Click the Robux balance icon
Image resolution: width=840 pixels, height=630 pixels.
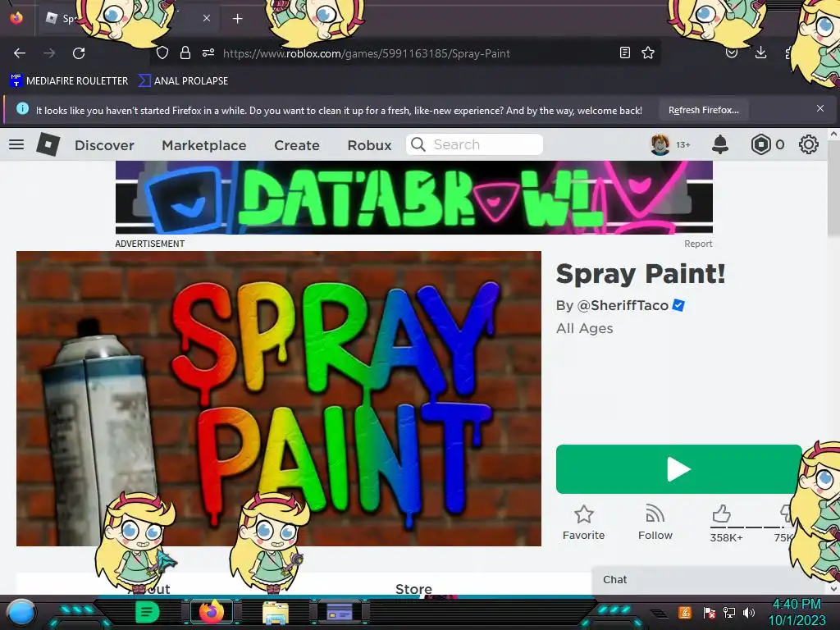tap(760, 144)
